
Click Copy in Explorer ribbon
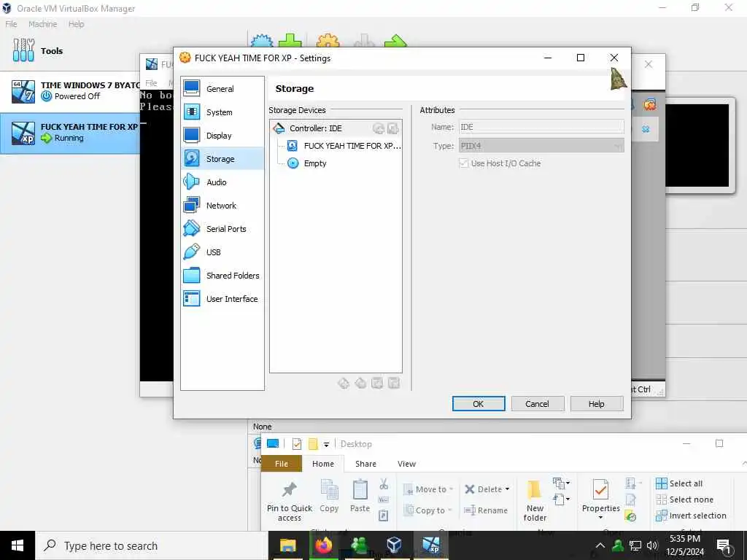pyautogui.click(x=329, y=497)
